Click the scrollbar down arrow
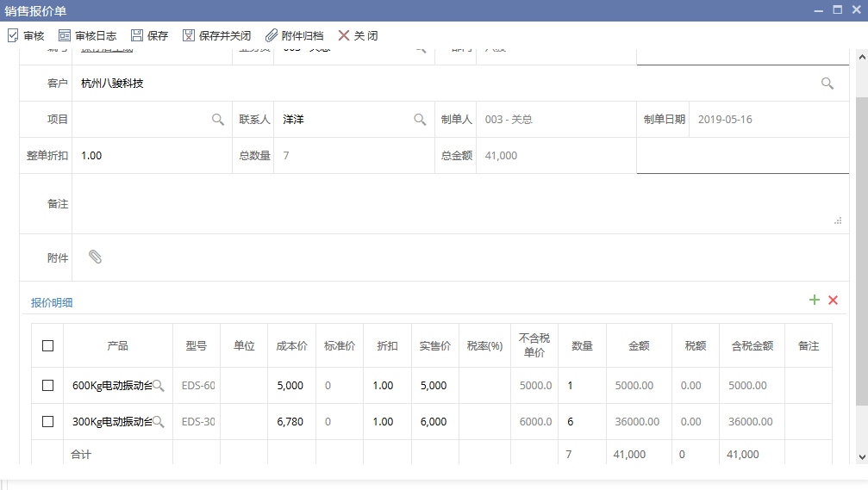The image size is (868, 490). (861, 456)
